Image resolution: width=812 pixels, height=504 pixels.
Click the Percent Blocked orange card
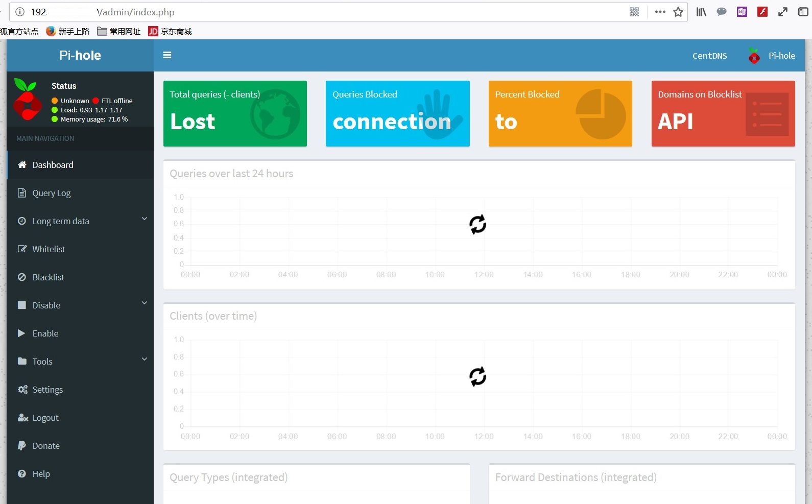560,113
